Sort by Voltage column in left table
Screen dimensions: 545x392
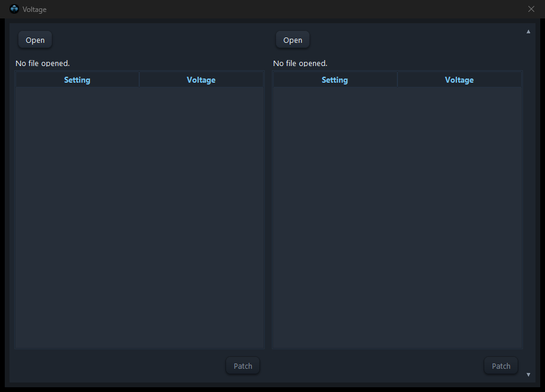201,80
